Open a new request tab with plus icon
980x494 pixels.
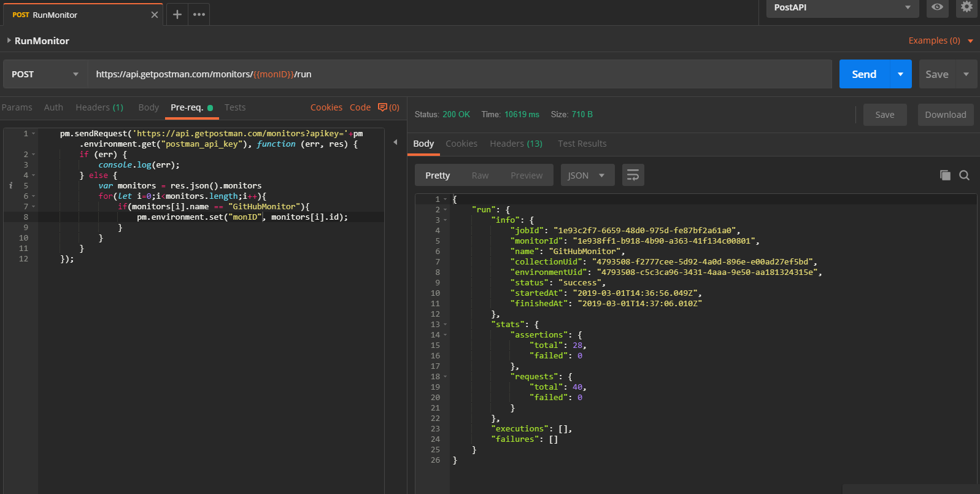point(177,14)
